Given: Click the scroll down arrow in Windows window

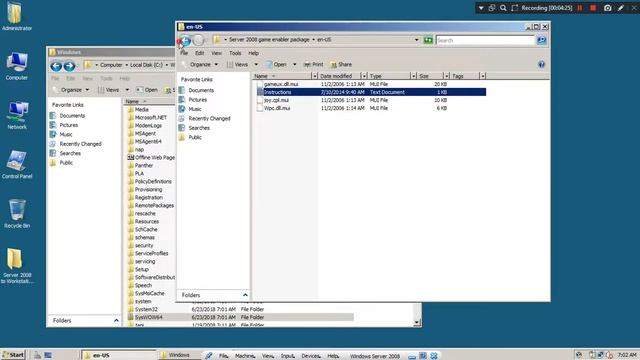Looking at the screenshot, I should [417, 322].
